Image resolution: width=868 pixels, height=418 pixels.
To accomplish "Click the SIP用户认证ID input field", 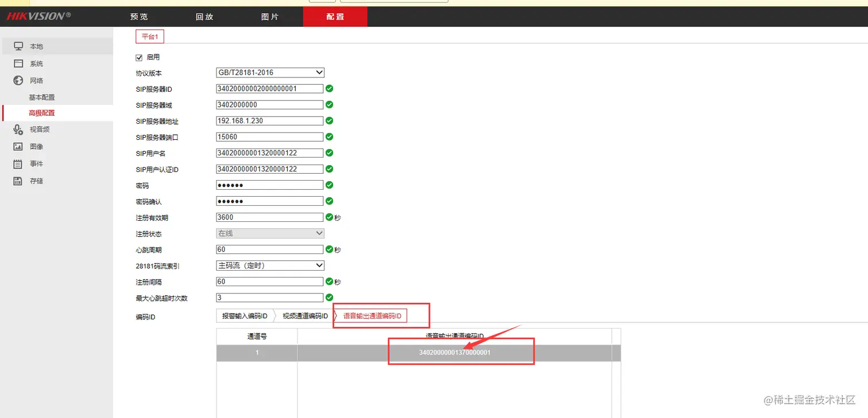I will (x=270, y=169).
